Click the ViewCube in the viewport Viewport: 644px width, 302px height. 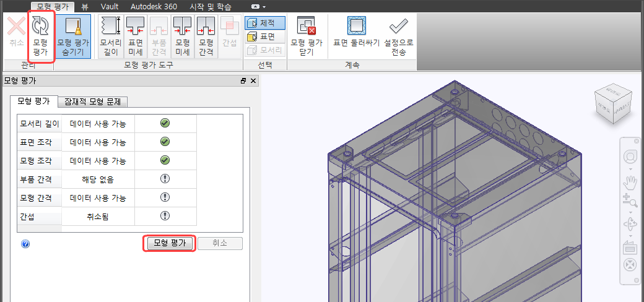(x=612, y=103)
